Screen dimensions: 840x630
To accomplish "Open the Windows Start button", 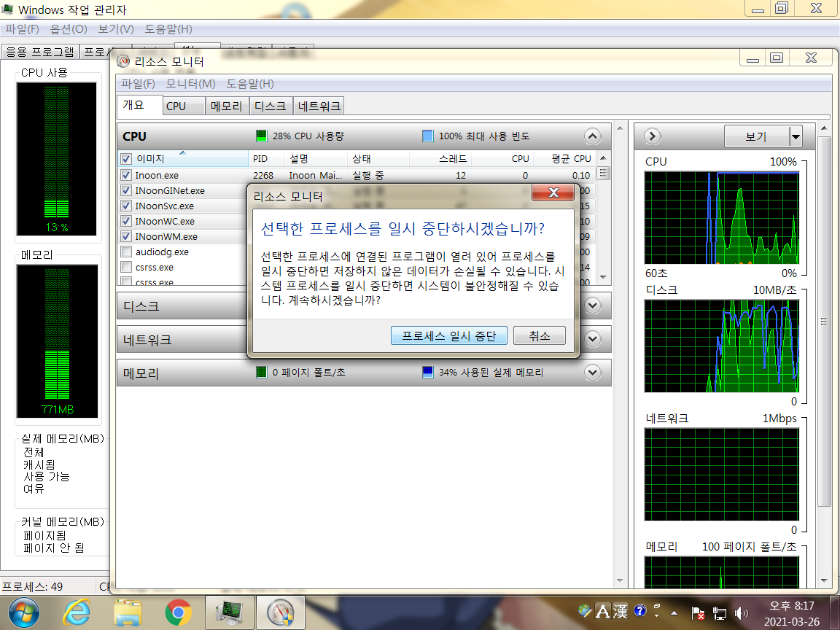I will tap(23, 612).
